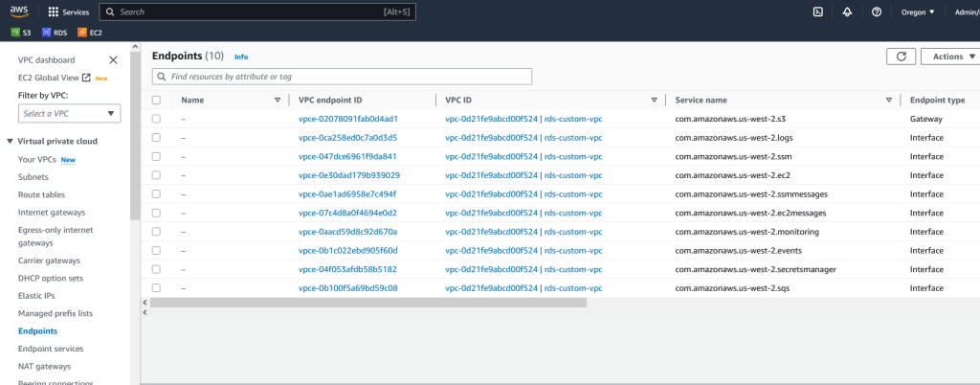Go to Elastic IPs in sidebar

36,296
